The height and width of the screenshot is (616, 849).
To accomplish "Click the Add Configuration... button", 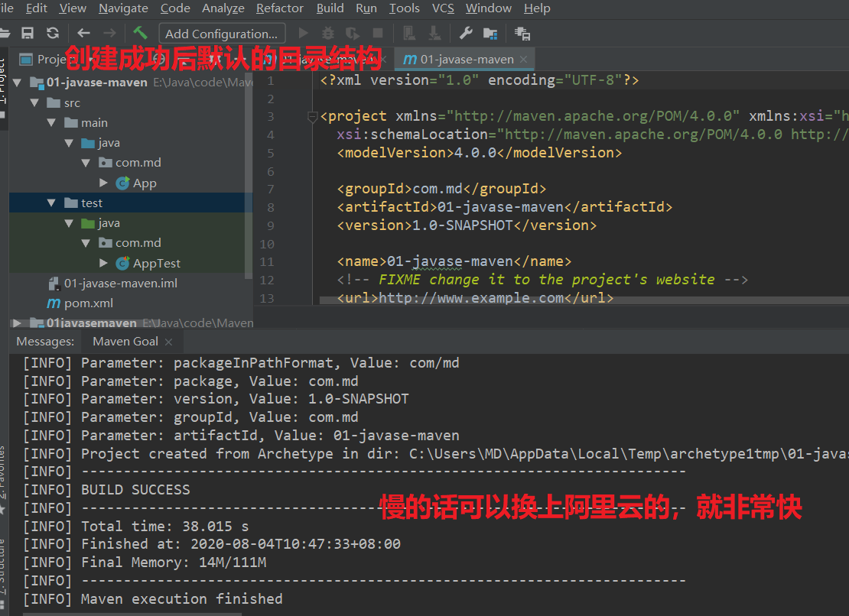I will pos(222,34).
